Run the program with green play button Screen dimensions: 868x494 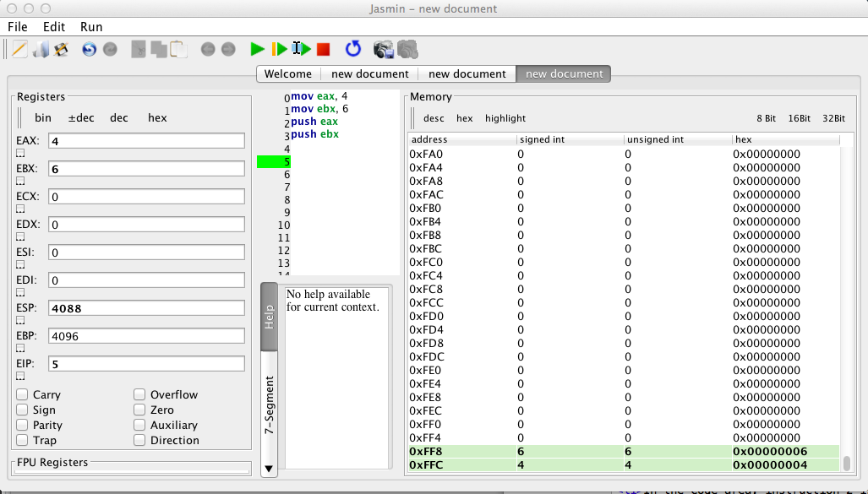pos(258,49)
